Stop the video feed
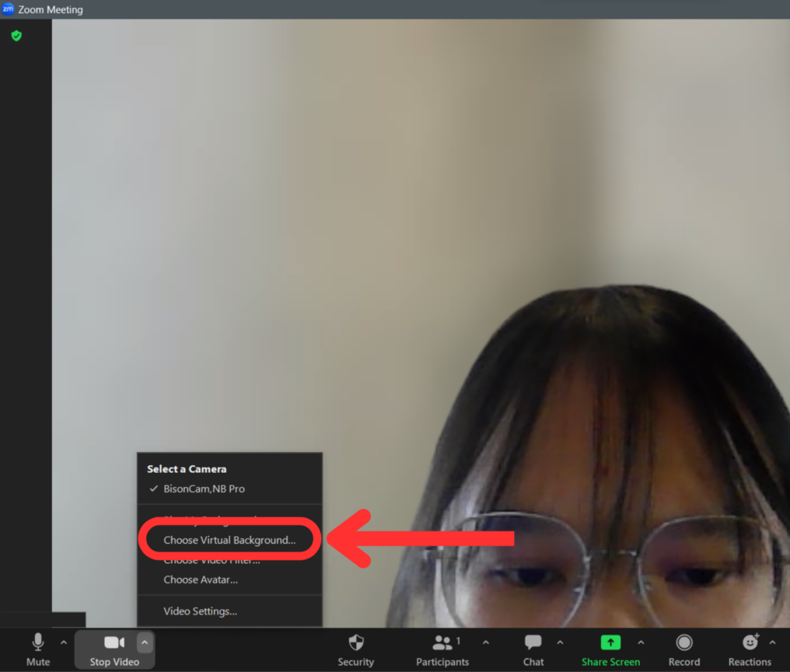Screen dimensions: 790x672 coord(114,649)
